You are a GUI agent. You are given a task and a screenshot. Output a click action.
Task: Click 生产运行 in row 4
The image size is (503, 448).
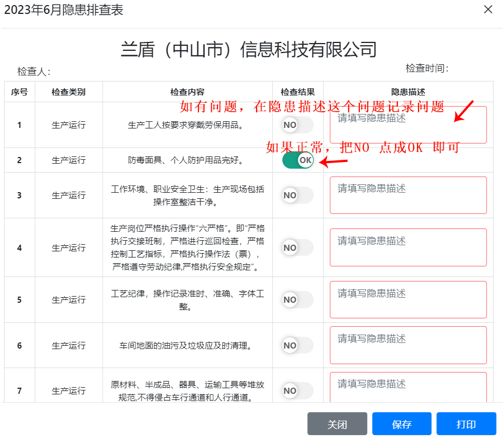pyautogui.click(x=69, y=247)
